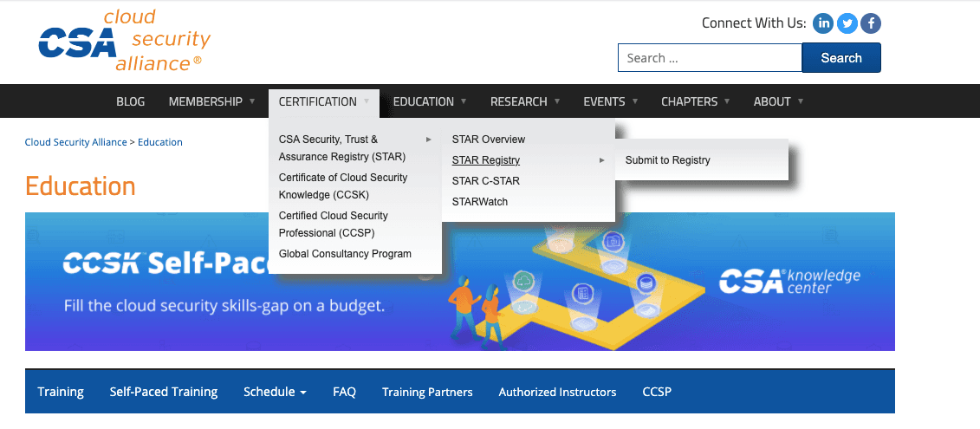Follow the Education breadcrumb link
This screenshot has width=980, height=429.
click(x=160, y=142)
